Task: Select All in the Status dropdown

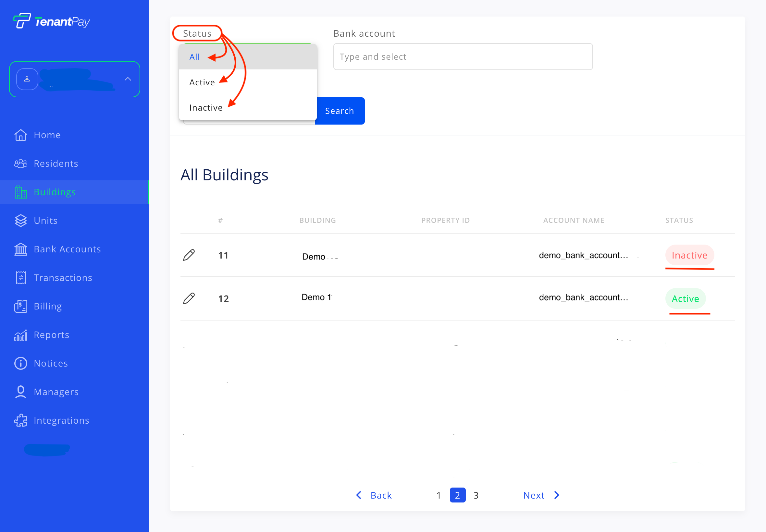Action: click(x=195, y=57)
